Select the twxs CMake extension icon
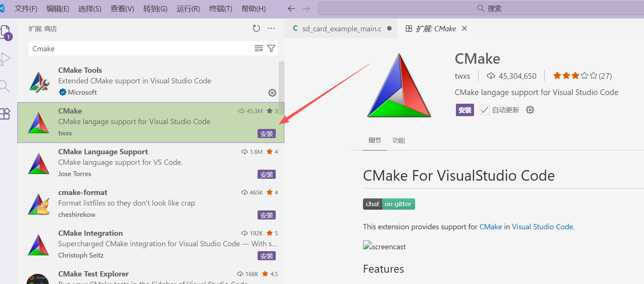The height and width of the screenshot is (284, 644). [x=39, y=123]
